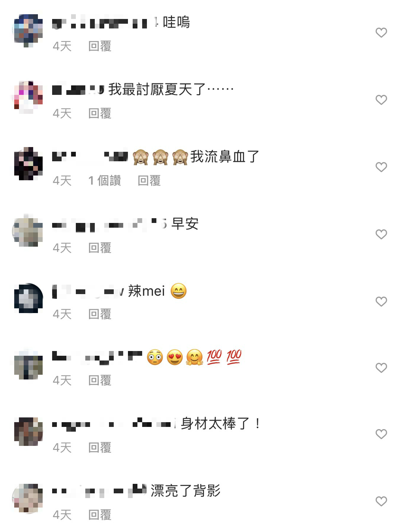Like the 哇嗚 comment with heart

381,33
